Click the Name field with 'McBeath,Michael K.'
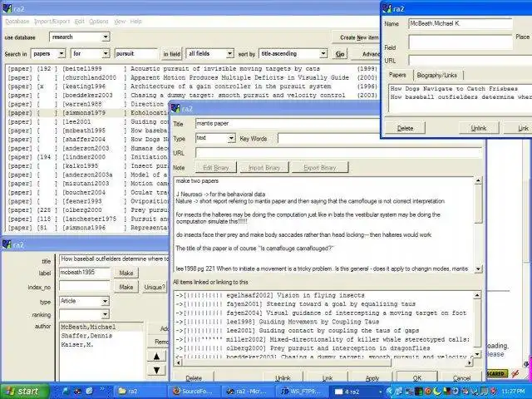The width and height of the screenshot is (532, 399). (x=460, y=23)
